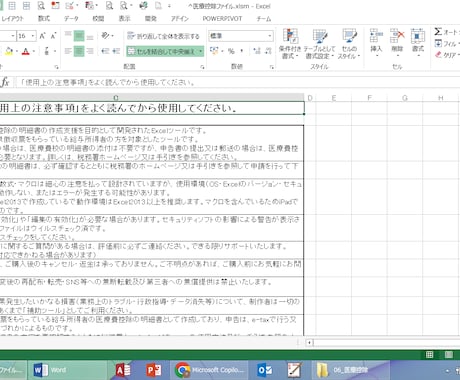Open the font name dropdown arrow
The image size is (460, 380).
pos(13,36)
